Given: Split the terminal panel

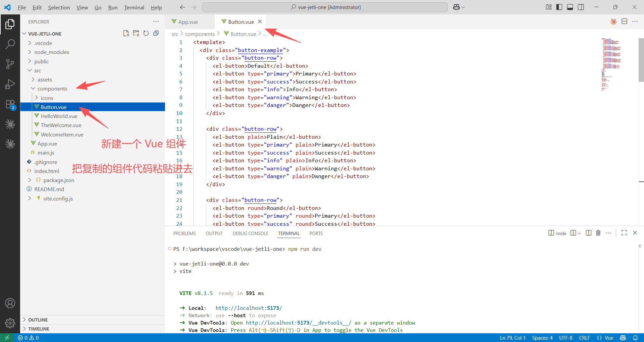Looking at the screenshot, I should tap(588, 233).
